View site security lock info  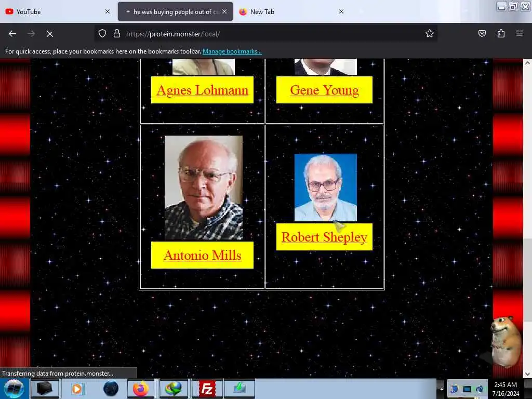click(117, 34)
